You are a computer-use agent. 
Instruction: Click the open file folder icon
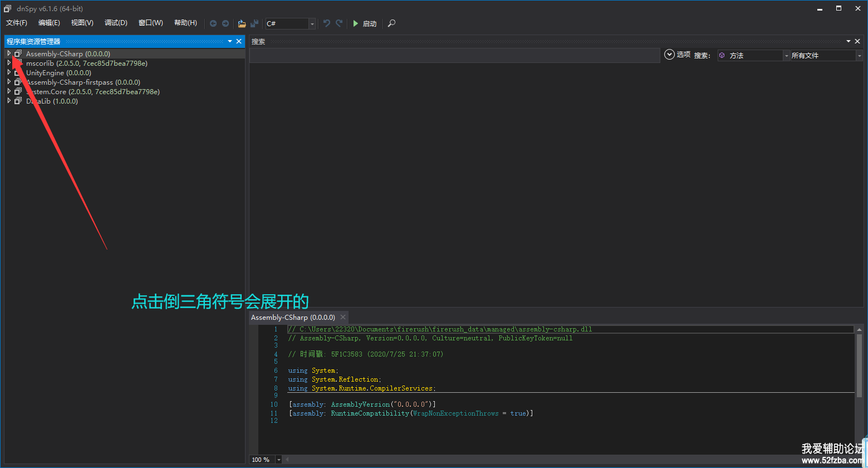point(242,23)
